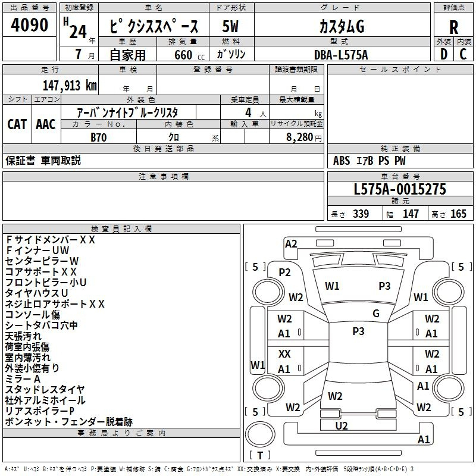Select the [T] spare tire label
Screen dimensions: 476x476
point(260,455)
